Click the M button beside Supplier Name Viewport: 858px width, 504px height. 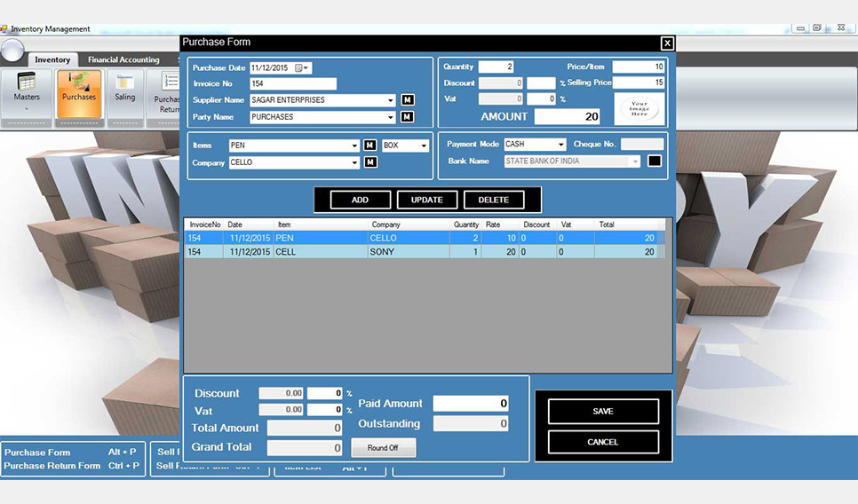point(408,100)
